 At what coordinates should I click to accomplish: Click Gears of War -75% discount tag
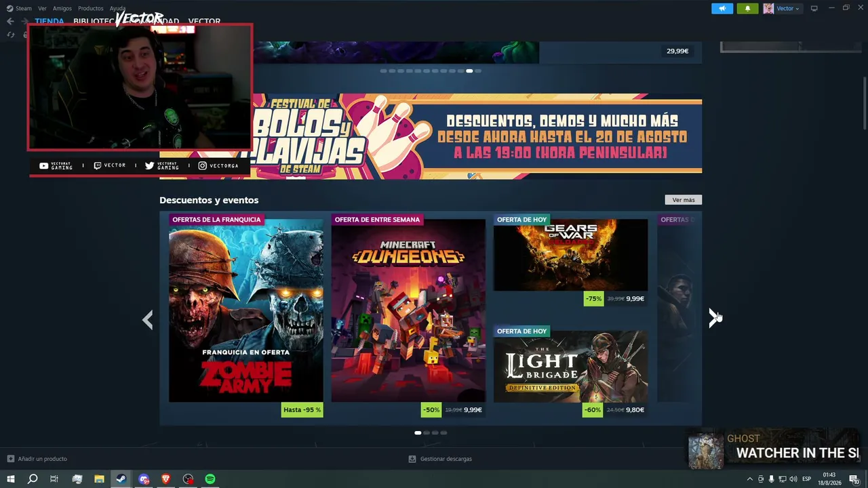pyautogui.click(x=593, y=299)
